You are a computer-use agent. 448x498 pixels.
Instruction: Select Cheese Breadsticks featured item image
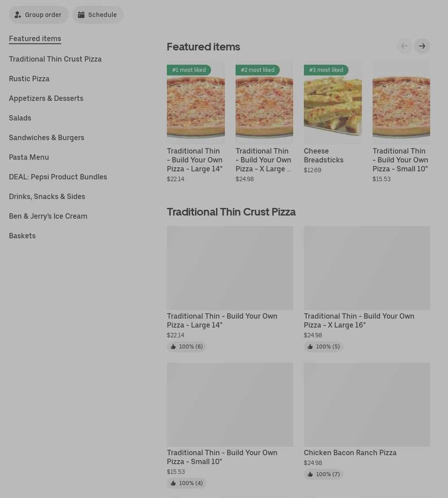(333, 103)
